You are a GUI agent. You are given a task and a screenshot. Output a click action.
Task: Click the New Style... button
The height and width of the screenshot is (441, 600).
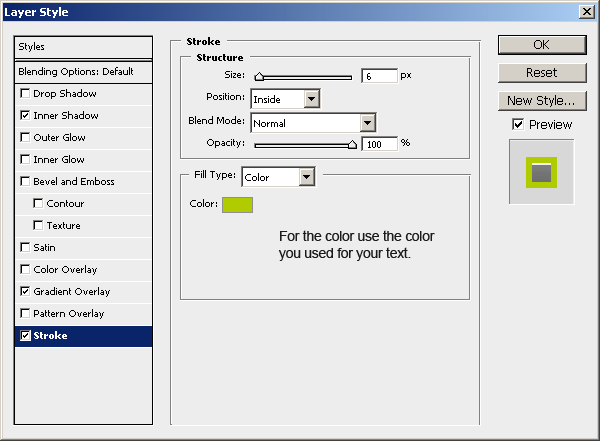pos(542,101)
